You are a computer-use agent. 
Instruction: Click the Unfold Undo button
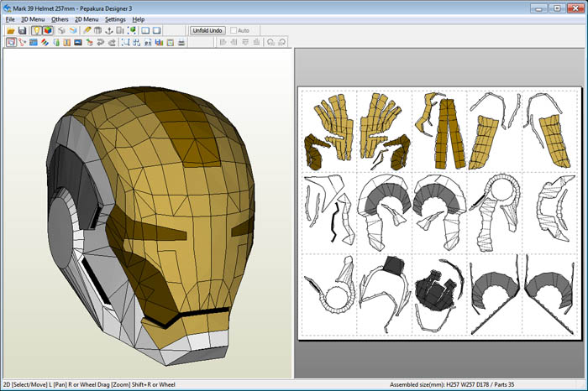pos(207,30)
